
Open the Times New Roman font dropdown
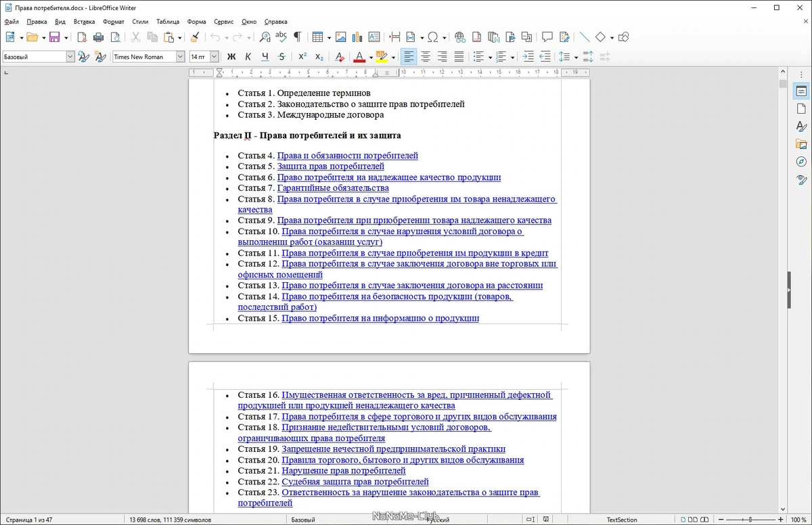181,57
